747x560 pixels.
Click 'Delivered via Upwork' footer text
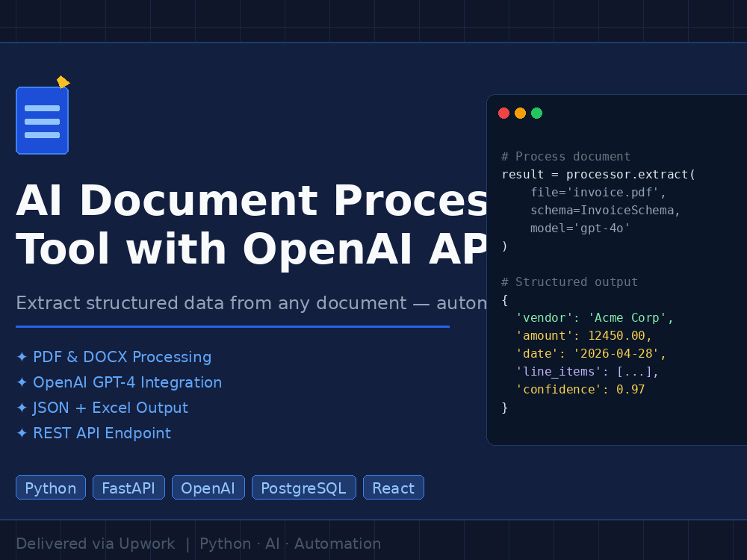(x=96, y=544)
